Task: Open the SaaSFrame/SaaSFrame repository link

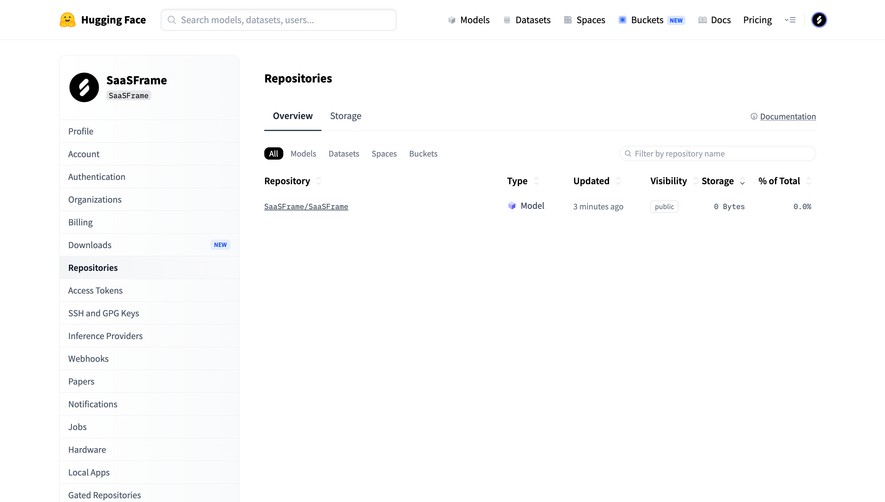Action: click(306, 207)
